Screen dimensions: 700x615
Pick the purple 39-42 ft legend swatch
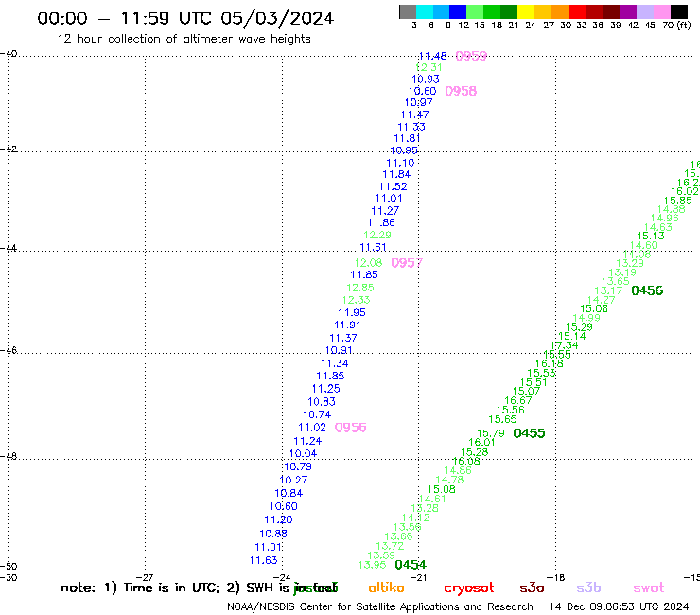pos(628,11)
